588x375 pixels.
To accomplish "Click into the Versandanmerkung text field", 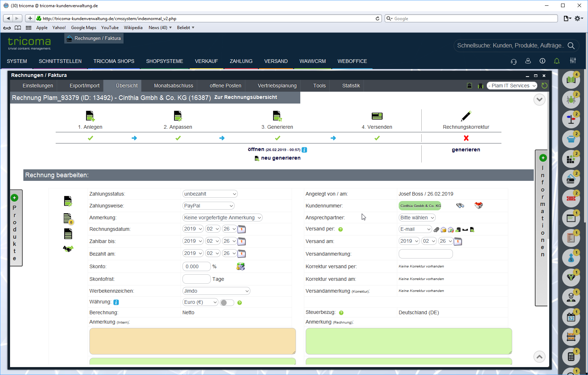I will [425, 254].
